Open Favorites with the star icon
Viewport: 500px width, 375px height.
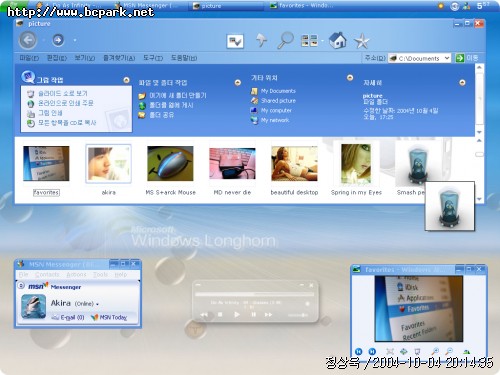pyautogui.click(x=362, y=41)
